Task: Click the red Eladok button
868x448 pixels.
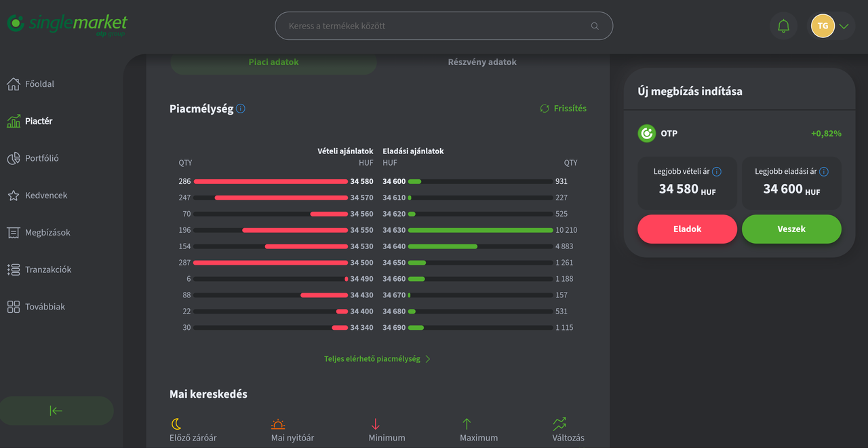Action: [x=687, y=229]
